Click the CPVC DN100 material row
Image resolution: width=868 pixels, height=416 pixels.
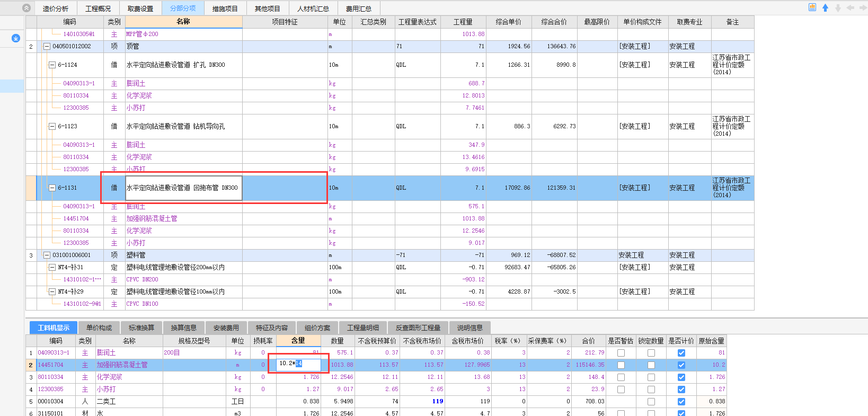click(389, 304)
